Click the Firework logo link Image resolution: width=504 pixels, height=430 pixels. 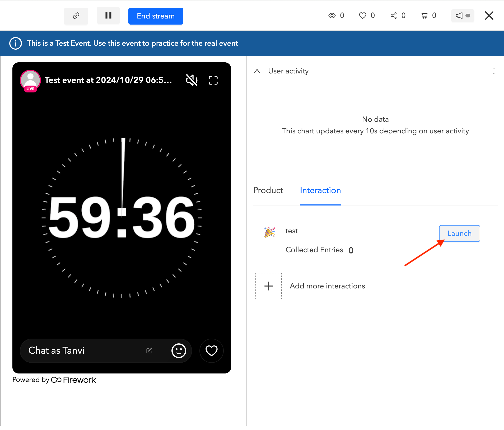[73, 380]
